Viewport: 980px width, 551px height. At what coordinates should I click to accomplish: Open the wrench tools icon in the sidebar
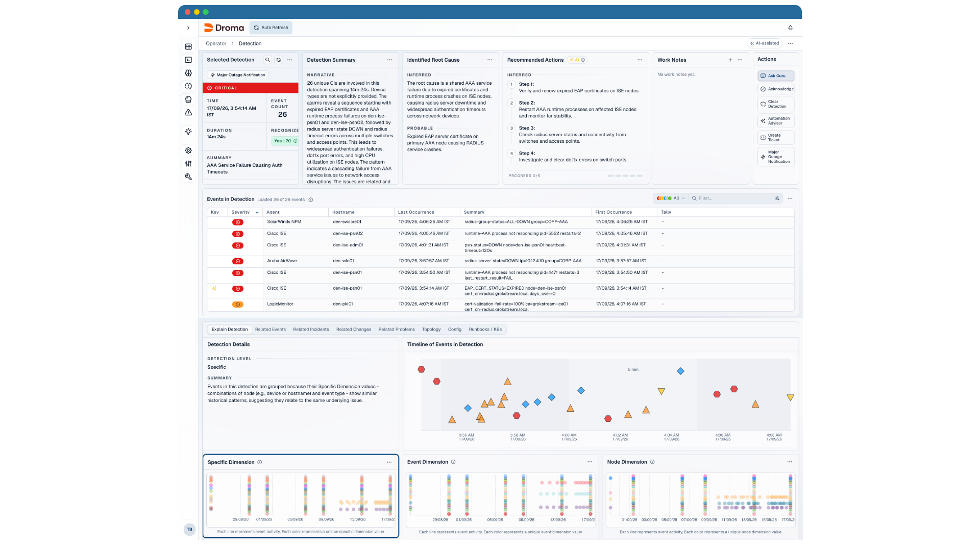188,177
